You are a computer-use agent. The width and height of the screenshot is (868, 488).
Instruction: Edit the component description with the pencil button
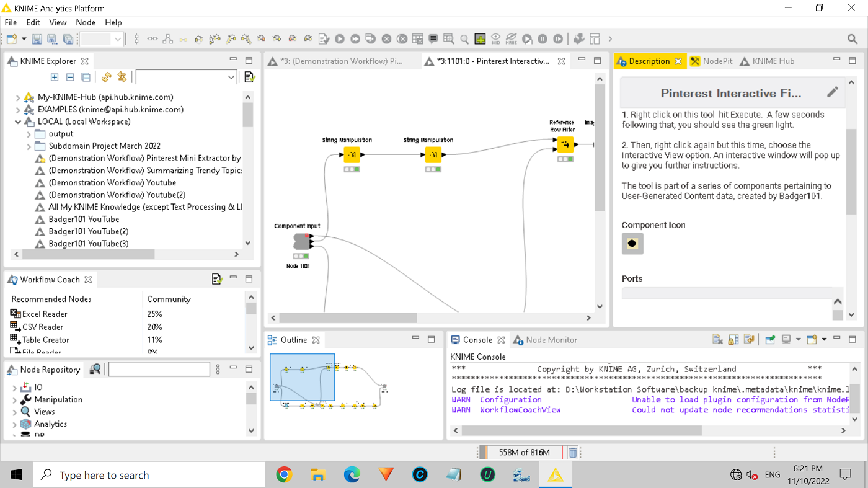click(832, 91)
